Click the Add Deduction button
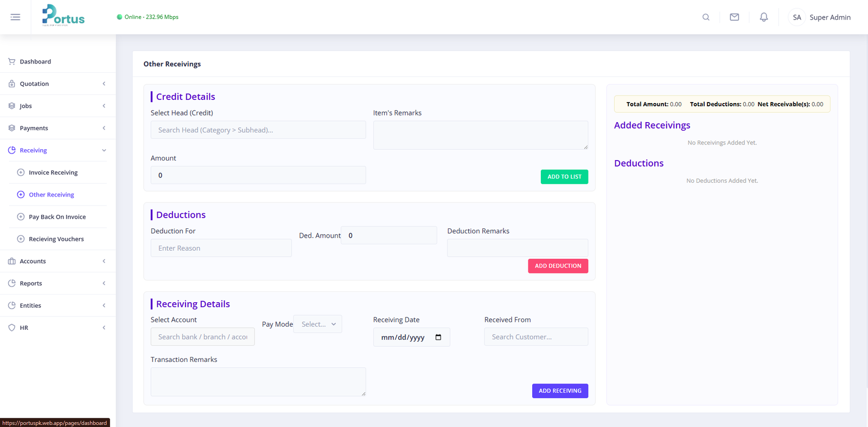 tap(558, 266)
